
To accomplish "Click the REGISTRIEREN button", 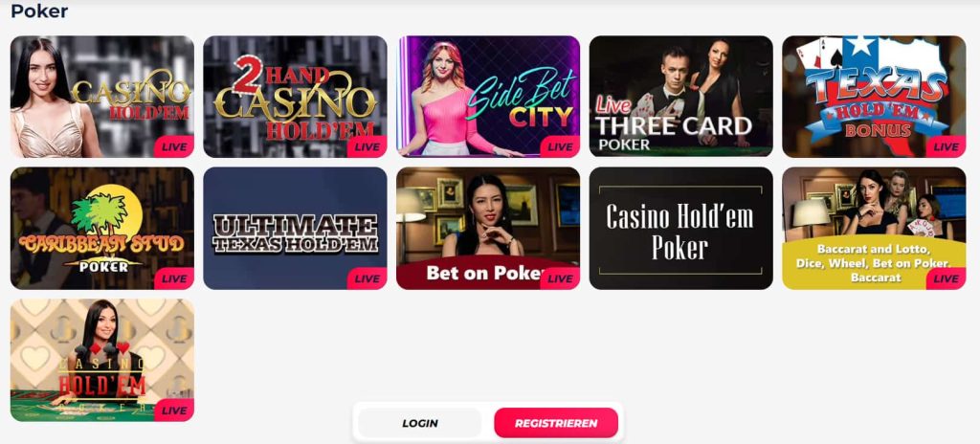I will (556, 423).
